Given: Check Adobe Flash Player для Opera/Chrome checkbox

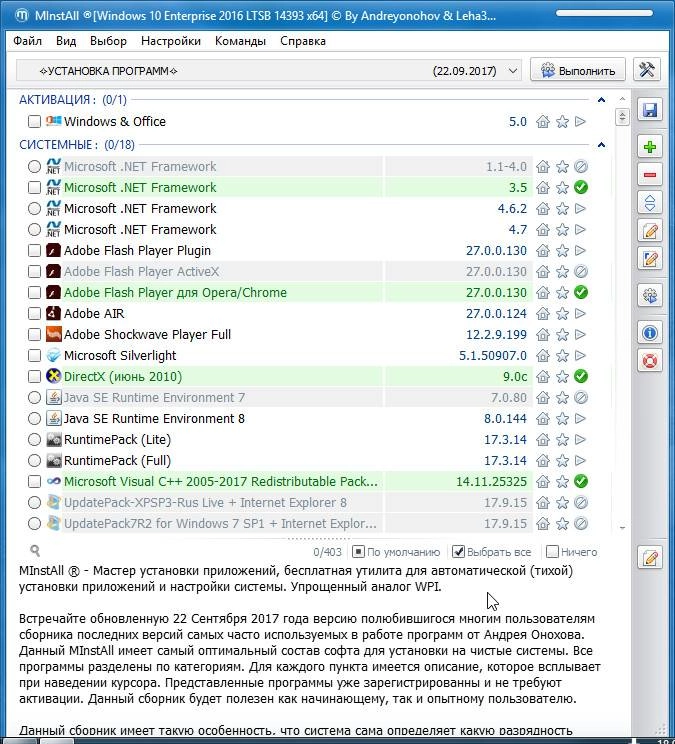Looking at the screenshot, I should click(34, 293).
